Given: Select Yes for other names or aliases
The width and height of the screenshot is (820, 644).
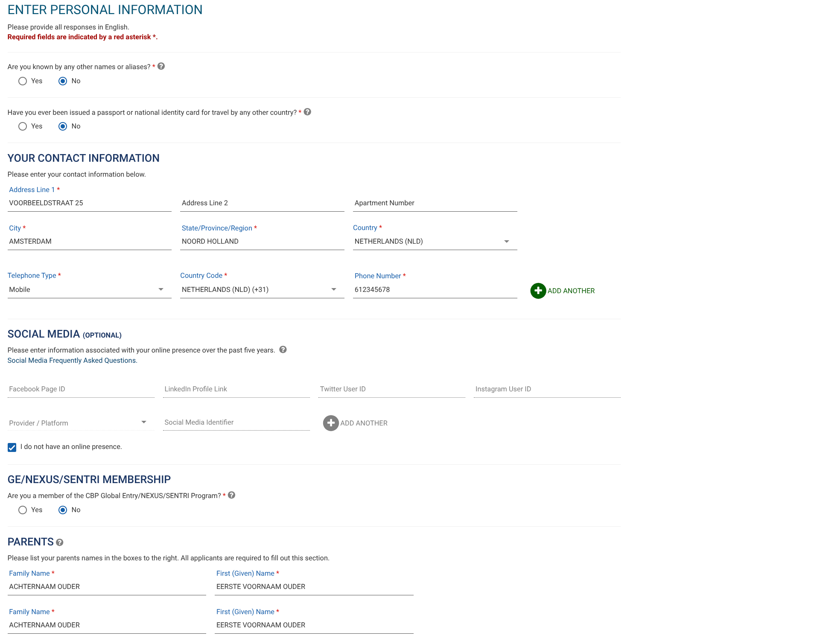Looking at the screenshot, I should coord(23,81).
